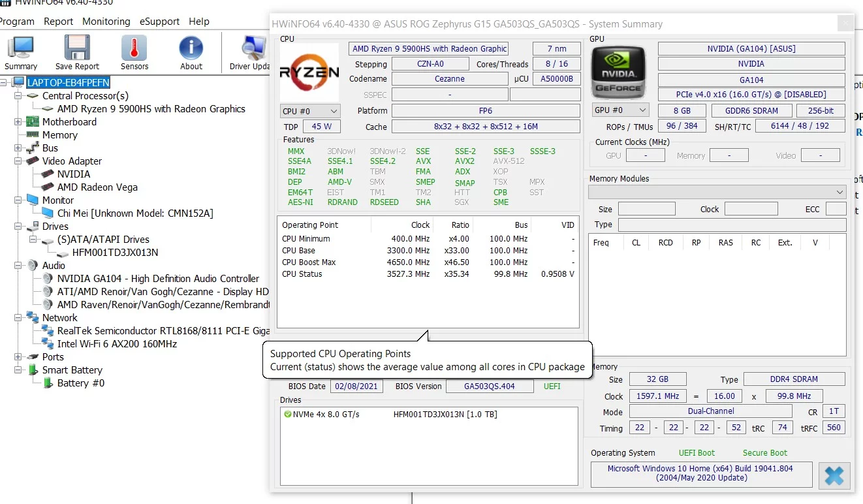Select the CPU Boost Max row
Image resolution: width=863 pixels, height=504 pixels.
428,262
